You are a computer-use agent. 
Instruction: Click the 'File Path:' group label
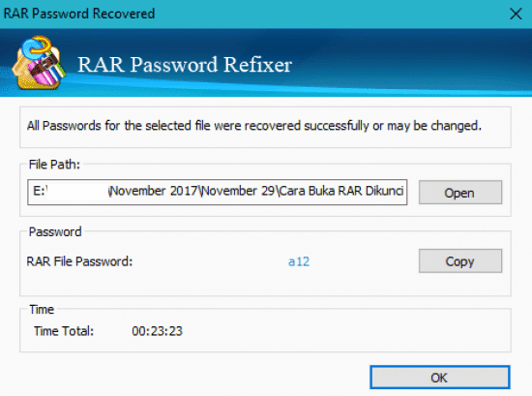[54, 165]
